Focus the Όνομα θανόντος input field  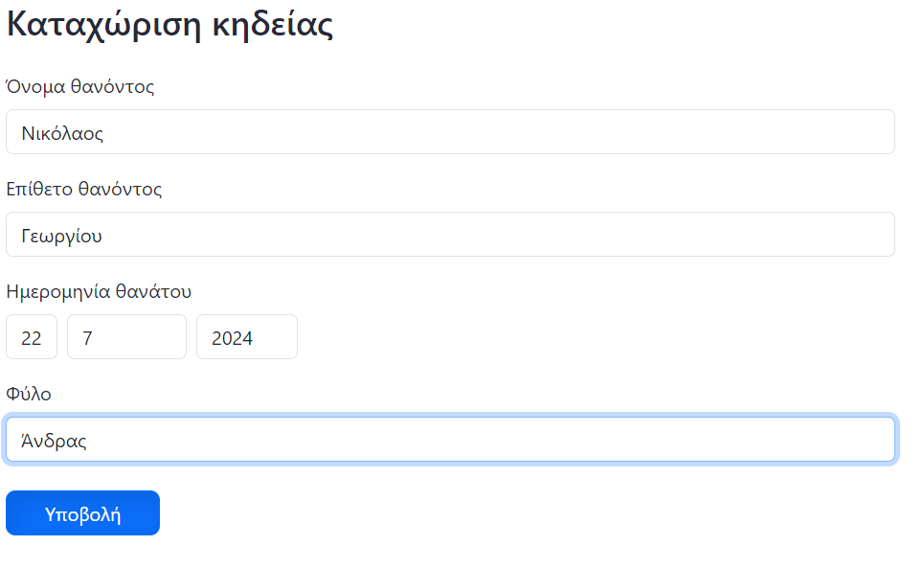click(450, 132)
